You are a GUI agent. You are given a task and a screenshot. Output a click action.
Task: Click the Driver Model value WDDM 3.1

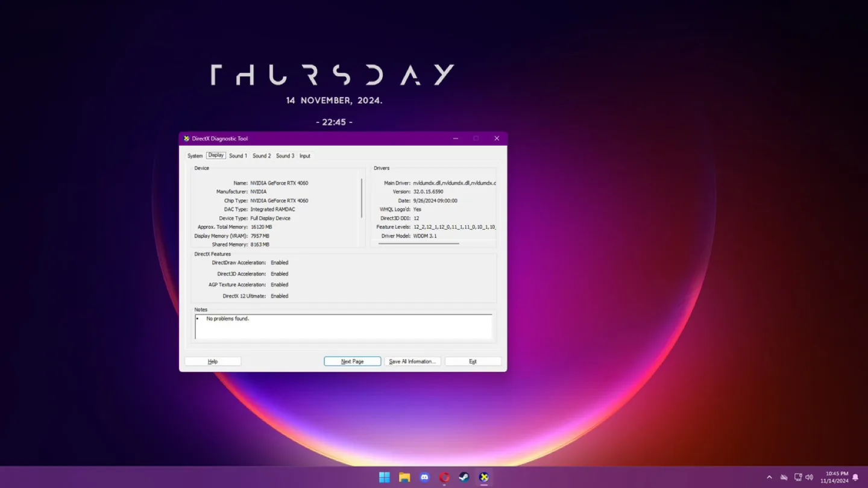click(425, 236)
